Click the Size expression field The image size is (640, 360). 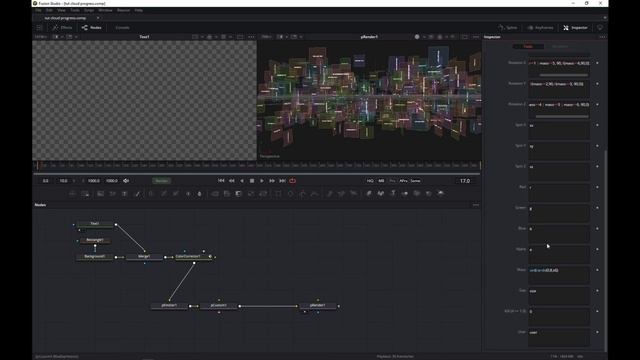559,296
